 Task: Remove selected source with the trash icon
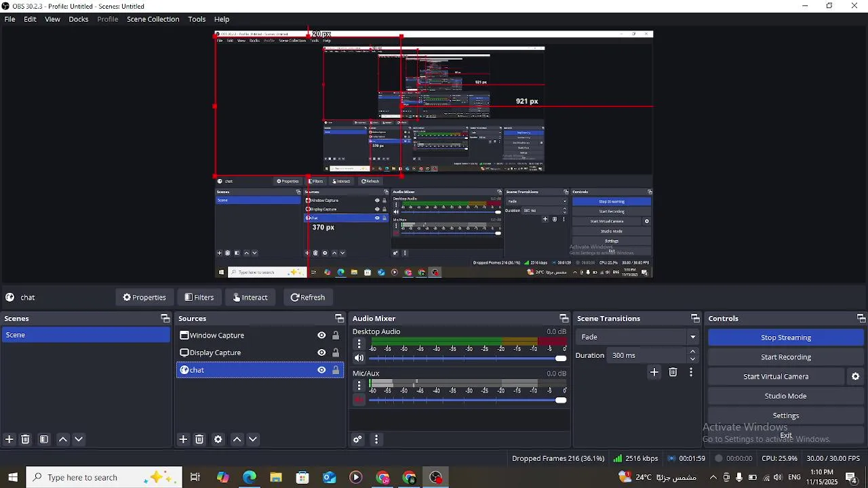click(x=199, y=439)
